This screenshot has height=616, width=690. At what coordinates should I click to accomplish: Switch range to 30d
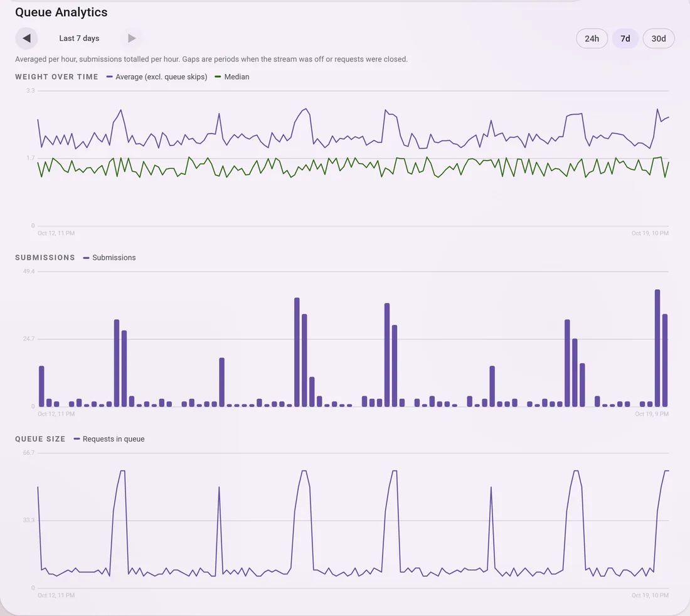tap(658, 39)
